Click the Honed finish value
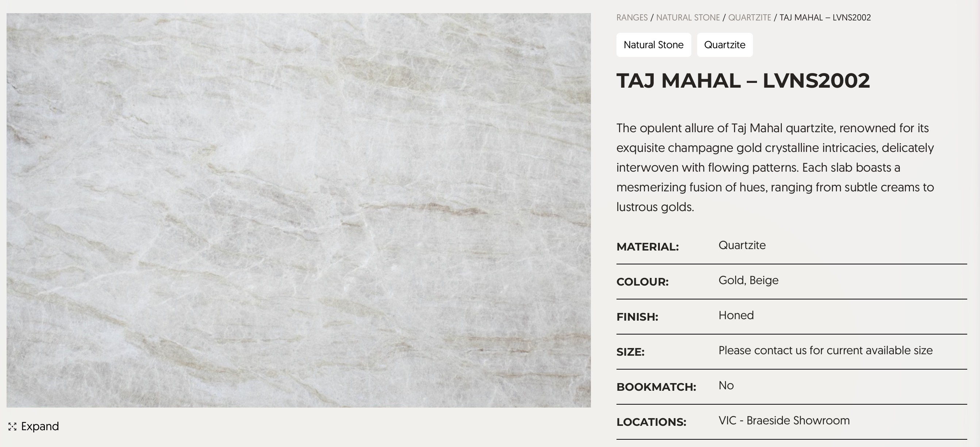The height and width of the screenshot is (447, 980). point(736,315)
